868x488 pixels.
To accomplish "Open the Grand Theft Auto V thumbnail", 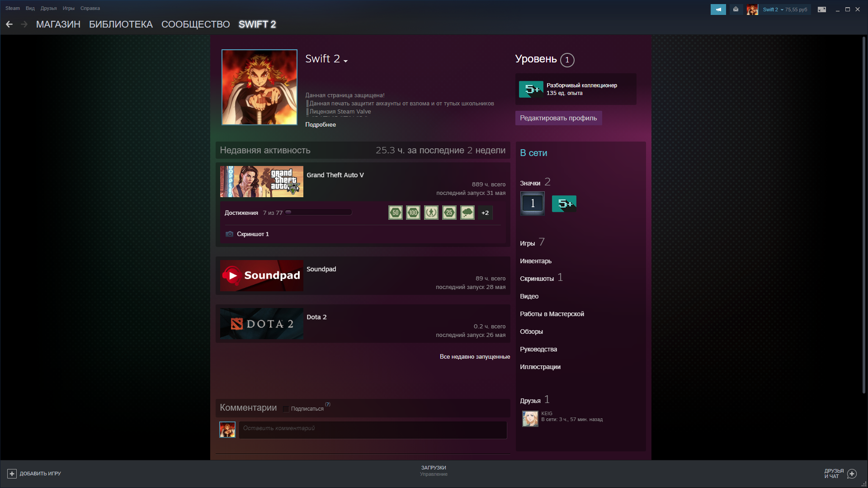I will tap(262, 181).
